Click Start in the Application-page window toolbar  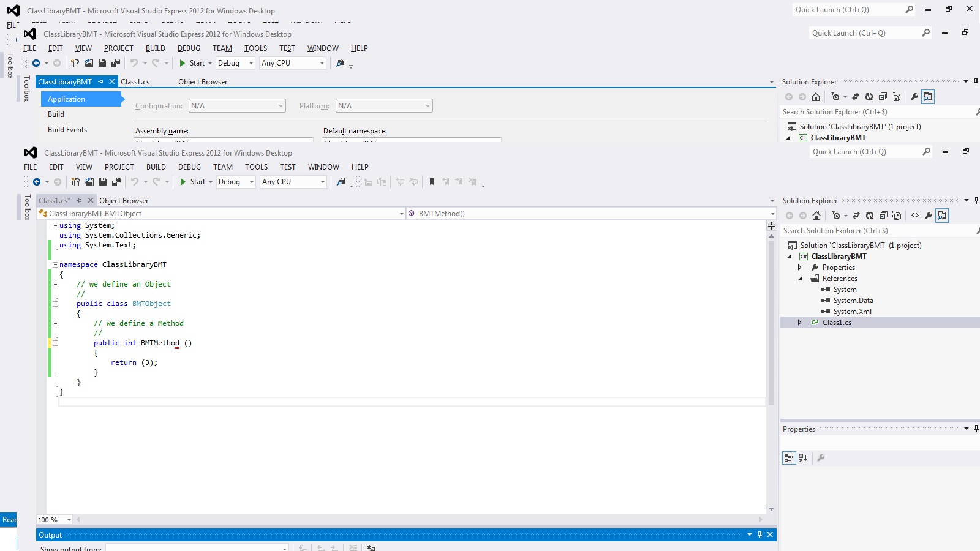pyautogui.click(x=192, y=63)
